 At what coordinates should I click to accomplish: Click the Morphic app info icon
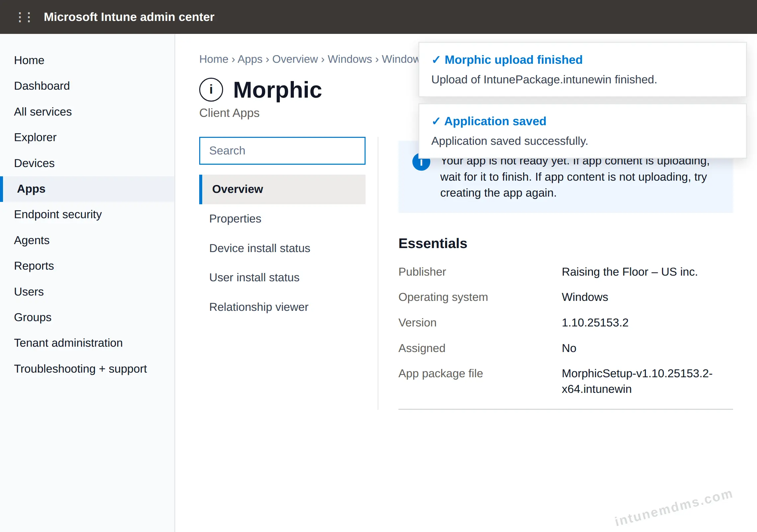click(211, 90)
